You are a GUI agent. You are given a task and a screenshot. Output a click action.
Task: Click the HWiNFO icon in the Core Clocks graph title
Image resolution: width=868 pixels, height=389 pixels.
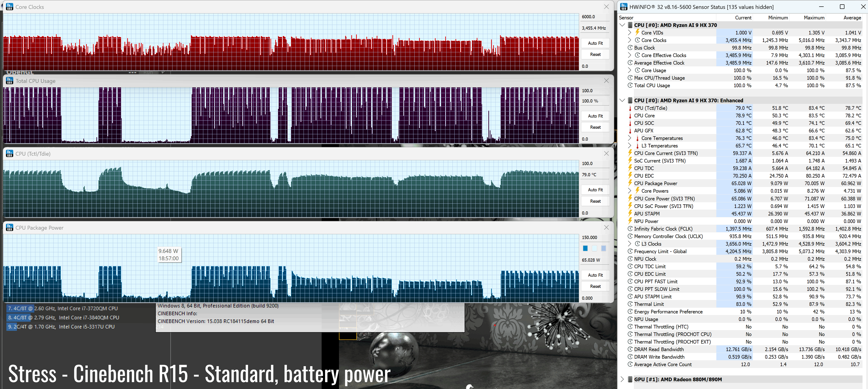(9, 7)
